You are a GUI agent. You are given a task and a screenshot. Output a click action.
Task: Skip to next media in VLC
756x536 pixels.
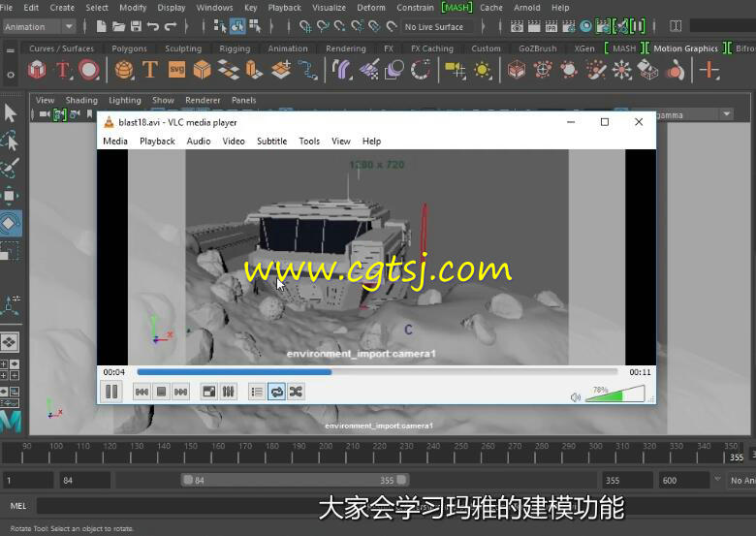pyautogui.click(x=181, y=392)
